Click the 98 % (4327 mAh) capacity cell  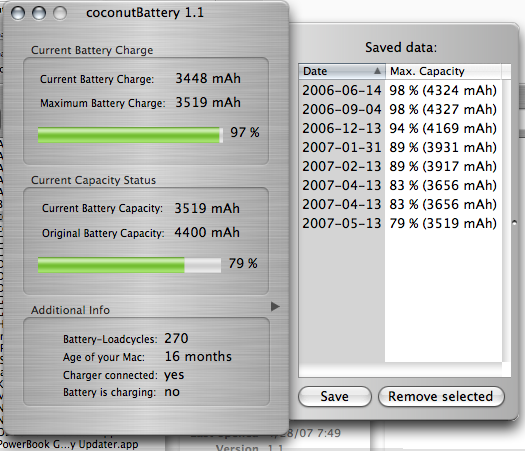tap(443, 109)
